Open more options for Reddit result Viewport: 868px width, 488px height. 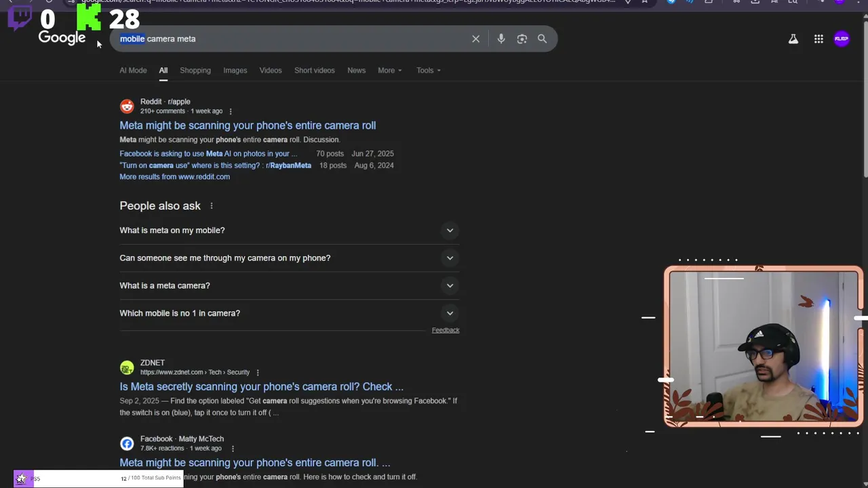click(231, 111)
